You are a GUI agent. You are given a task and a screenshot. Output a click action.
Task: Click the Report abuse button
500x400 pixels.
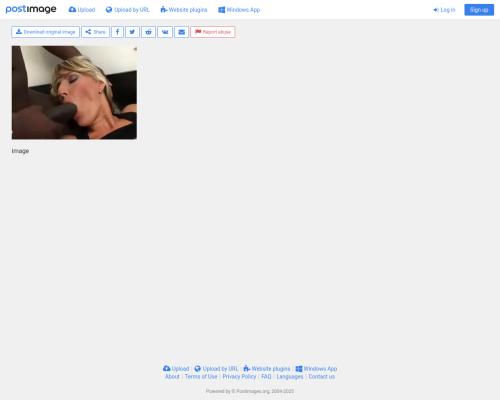click(x=213, y=32)
